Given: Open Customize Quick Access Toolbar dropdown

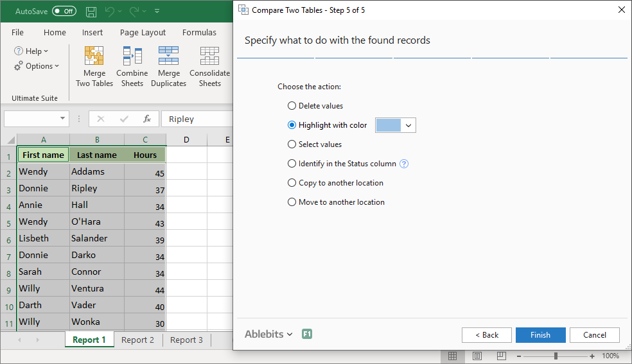Looking at the screenshot, I should tap(157, 12).
